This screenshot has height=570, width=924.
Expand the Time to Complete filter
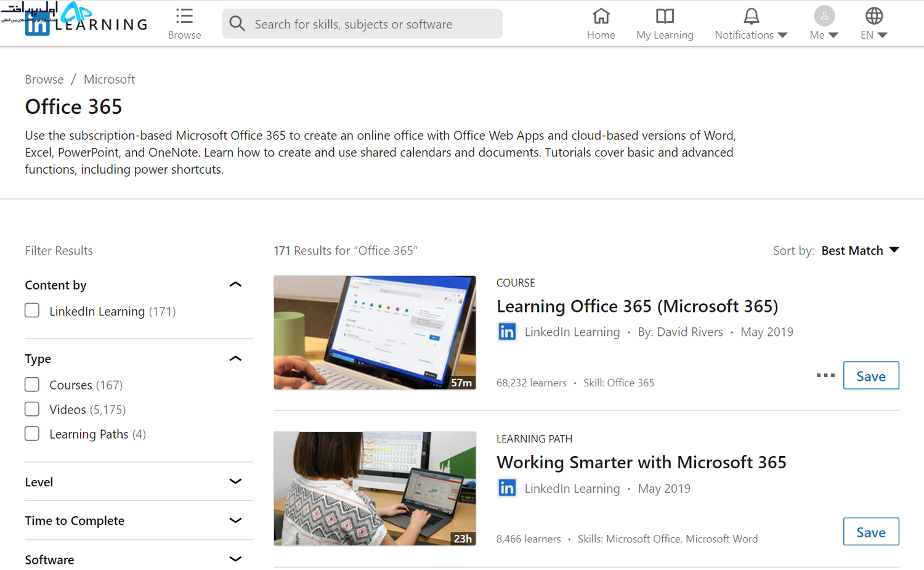235,521
